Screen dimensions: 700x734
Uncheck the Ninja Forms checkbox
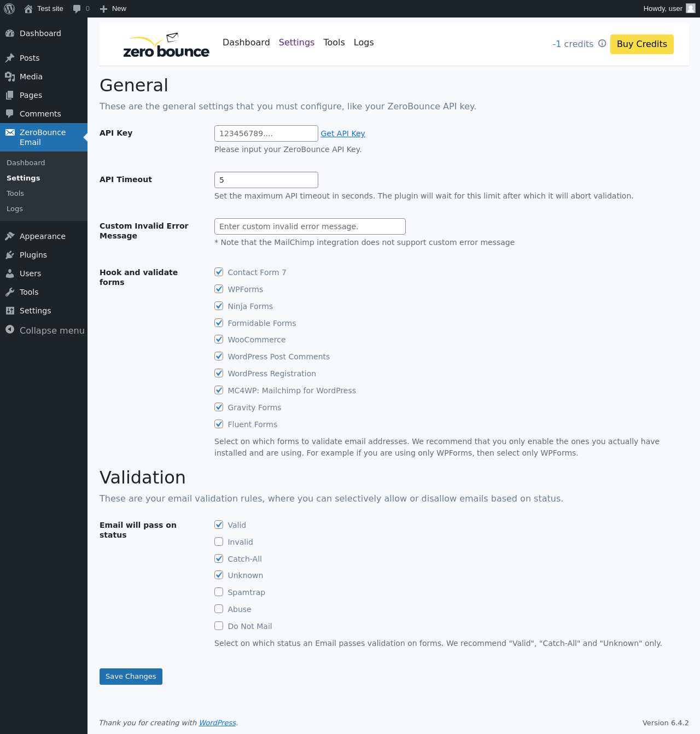(x=219, y=306)
